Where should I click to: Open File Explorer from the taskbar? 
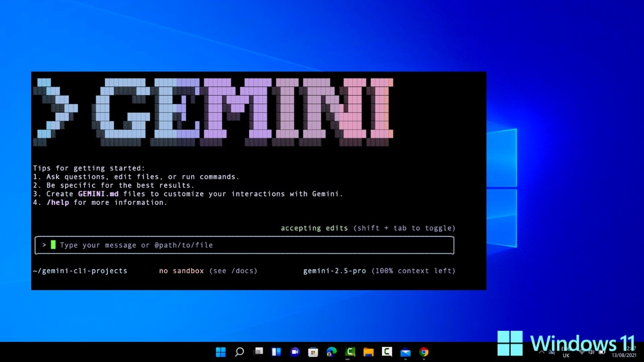(368, 352)
